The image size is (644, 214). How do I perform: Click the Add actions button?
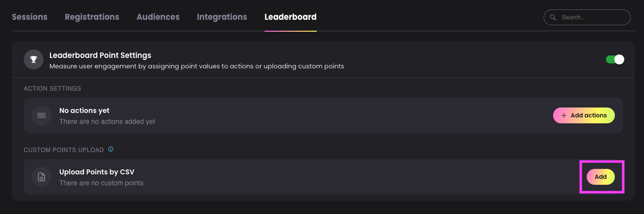pos(584,115)
